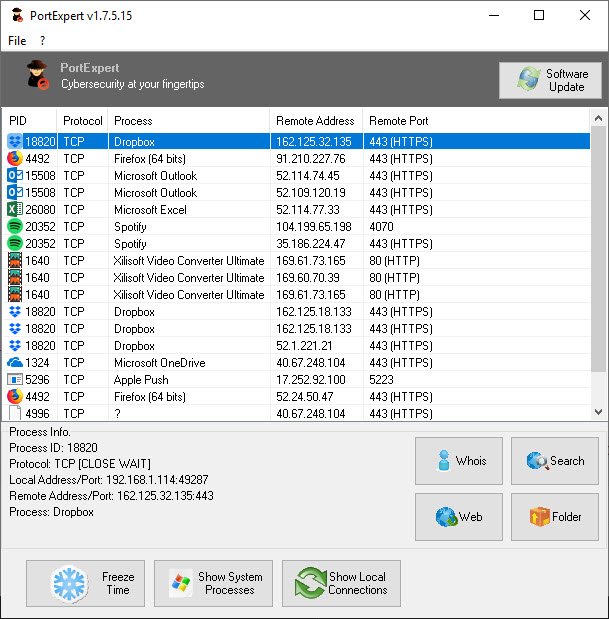Screen dimensions: 609x619
Task: Maximize the PortExpert window
Action: 539,15
